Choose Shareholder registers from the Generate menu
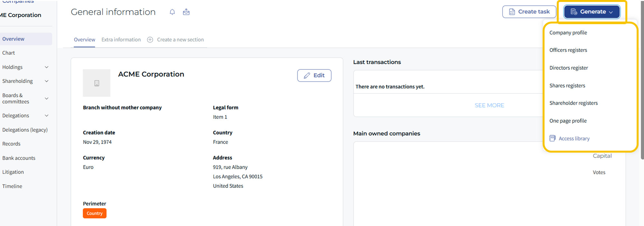The height and width of the screenshot is (226, 644). pos(573,103)
